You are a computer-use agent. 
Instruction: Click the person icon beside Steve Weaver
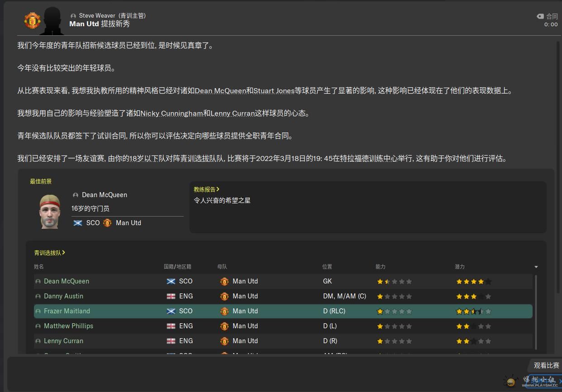tap(73, 16)
